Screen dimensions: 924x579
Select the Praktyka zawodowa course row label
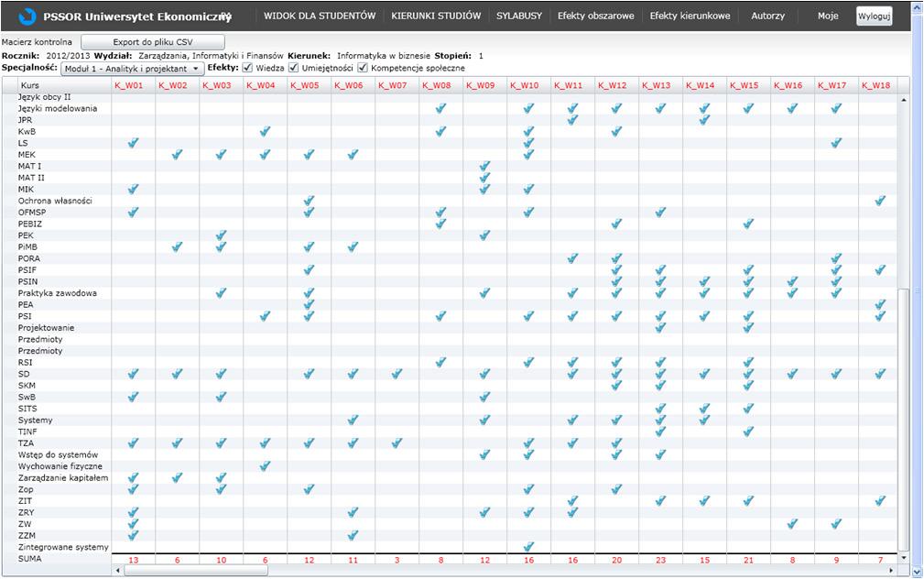(57, 293)
